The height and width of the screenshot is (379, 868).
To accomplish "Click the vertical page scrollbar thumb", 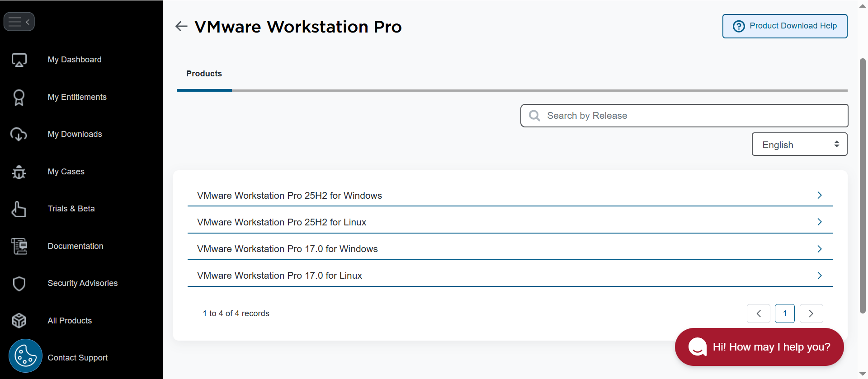I will 863,186.
